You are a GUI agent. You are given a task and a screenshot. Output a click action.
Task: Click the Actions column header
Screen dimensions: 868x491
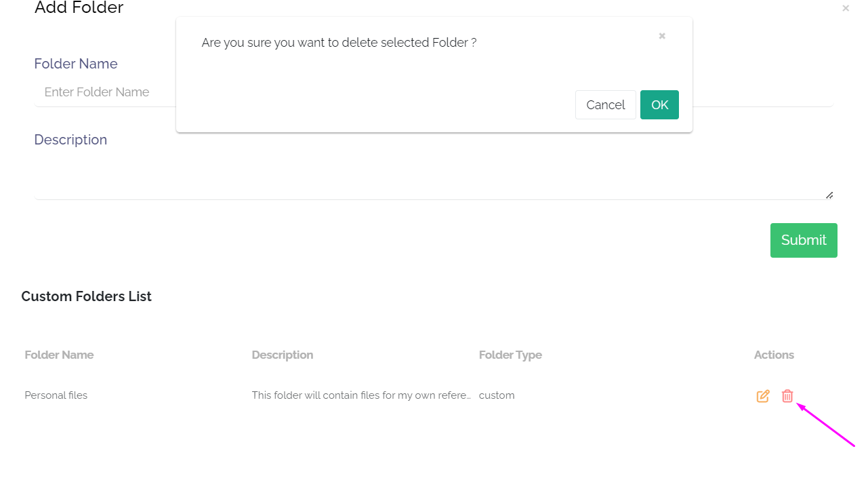point(774,355)
